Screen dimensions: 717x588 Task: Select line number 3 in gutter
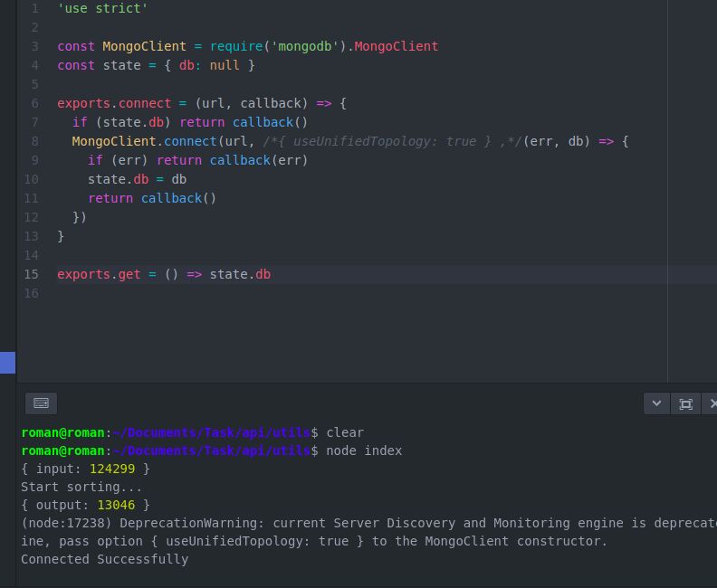click(34, 46)
